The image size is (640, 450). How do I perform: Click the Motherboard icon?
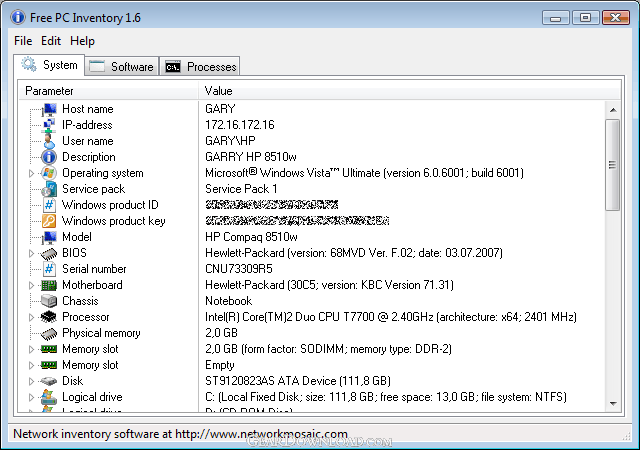coord(49,285)
